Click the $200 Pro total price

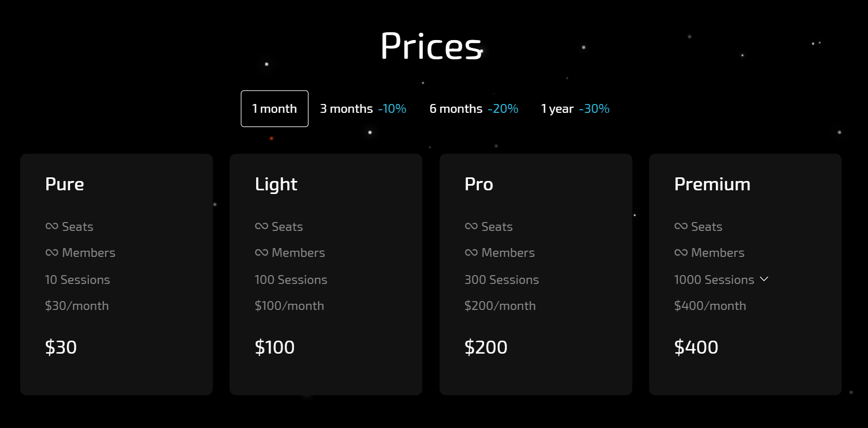coord(486,347)
